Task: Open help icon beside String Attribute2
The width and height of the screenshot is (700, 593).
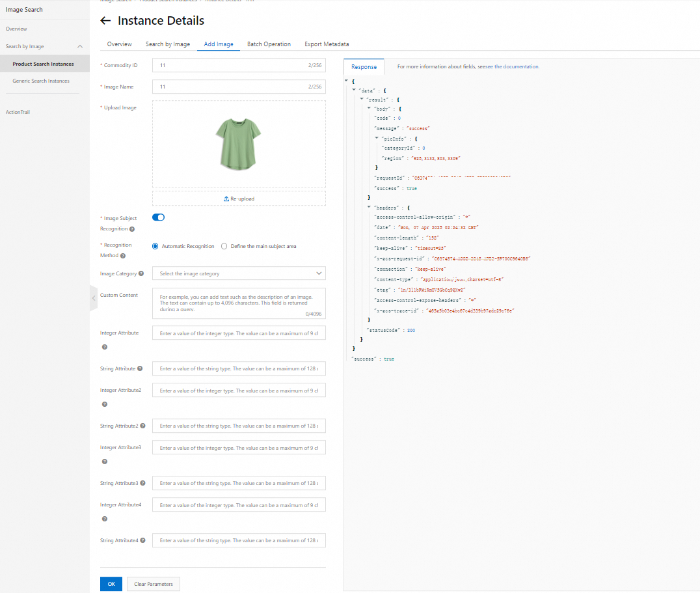Action: (143, 426)
